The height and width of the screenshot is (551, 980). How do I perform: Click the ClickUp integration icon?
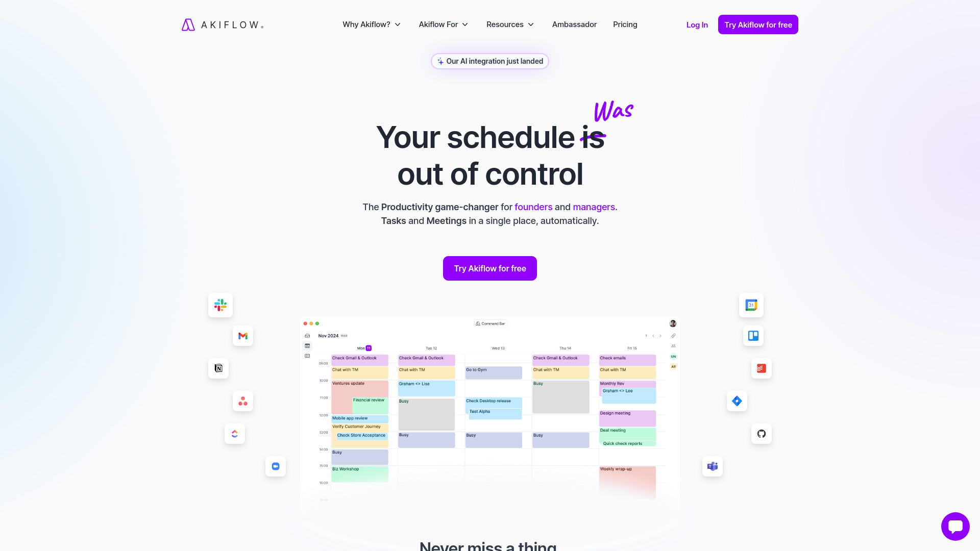tap(235, 433)
